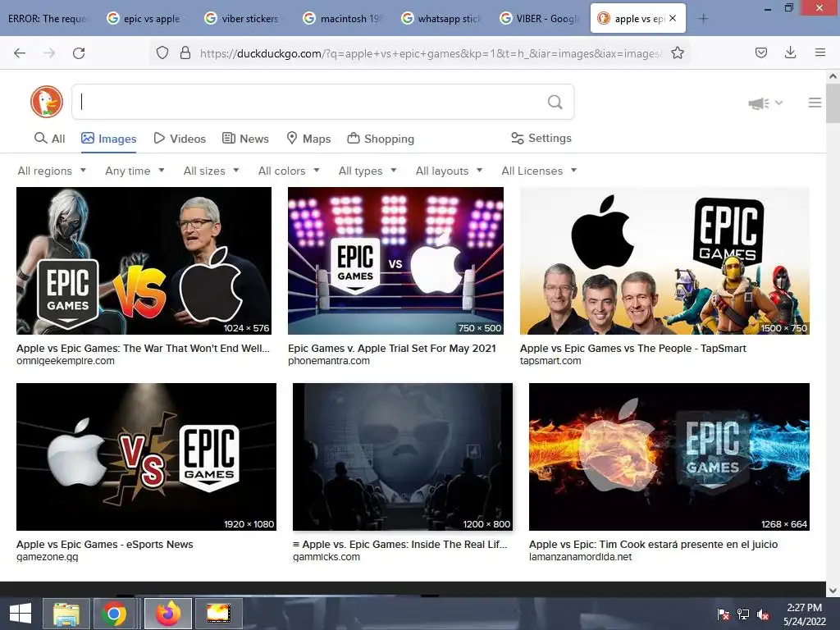840x630 pixels.
Task: Open the Firefox application menu
Action: [x=819, y=52]
